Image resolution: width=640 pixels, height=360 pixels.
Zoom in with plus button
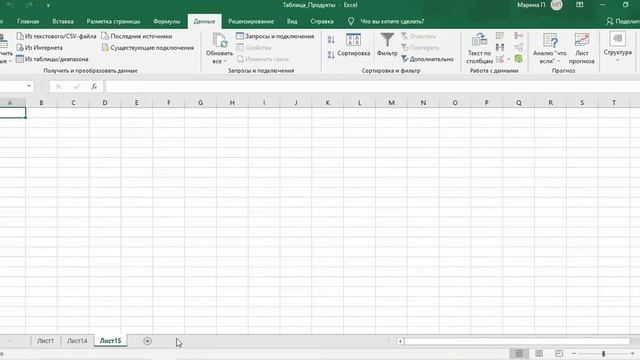point(633,353)
